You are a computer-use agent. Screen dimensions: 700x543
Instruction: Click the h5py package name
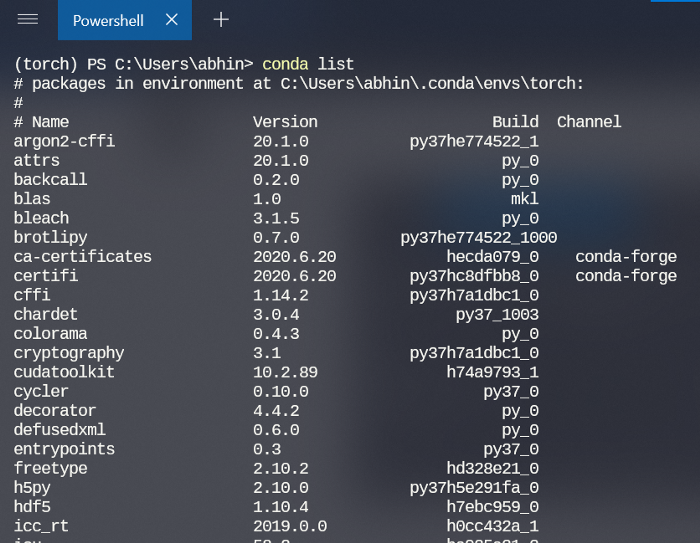pyautogui.click(x=32, y=488)
